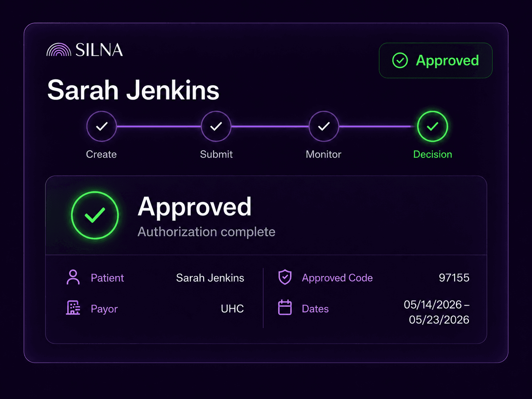Click the "Patient" field label

click(x=107, y=278)
